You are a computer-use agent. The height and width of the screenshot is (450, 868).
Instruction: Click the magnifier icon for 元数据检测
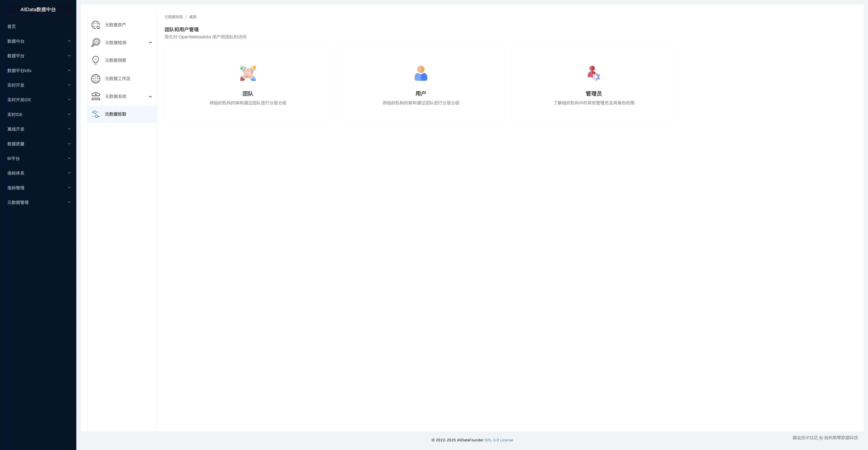(x=96, y=42)
